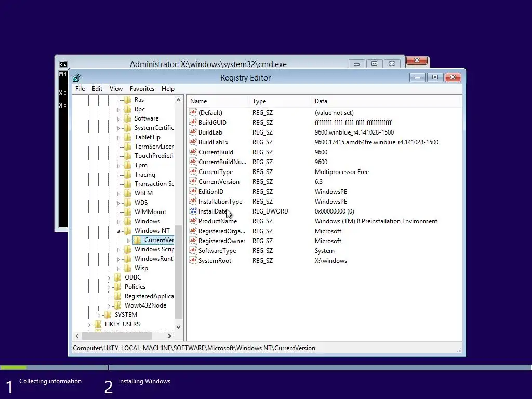532x399 pixels.
Task: Click the Policies folder icon
Action: coord(118,287)
